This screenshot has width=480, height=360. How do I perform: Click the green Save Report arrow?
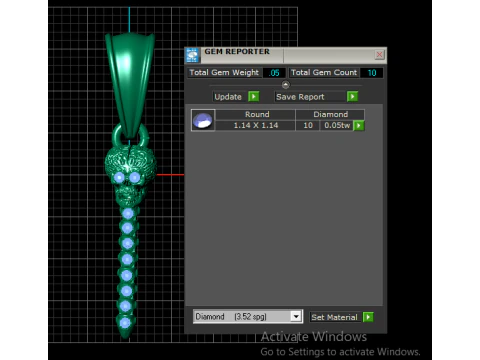[352, 97]
